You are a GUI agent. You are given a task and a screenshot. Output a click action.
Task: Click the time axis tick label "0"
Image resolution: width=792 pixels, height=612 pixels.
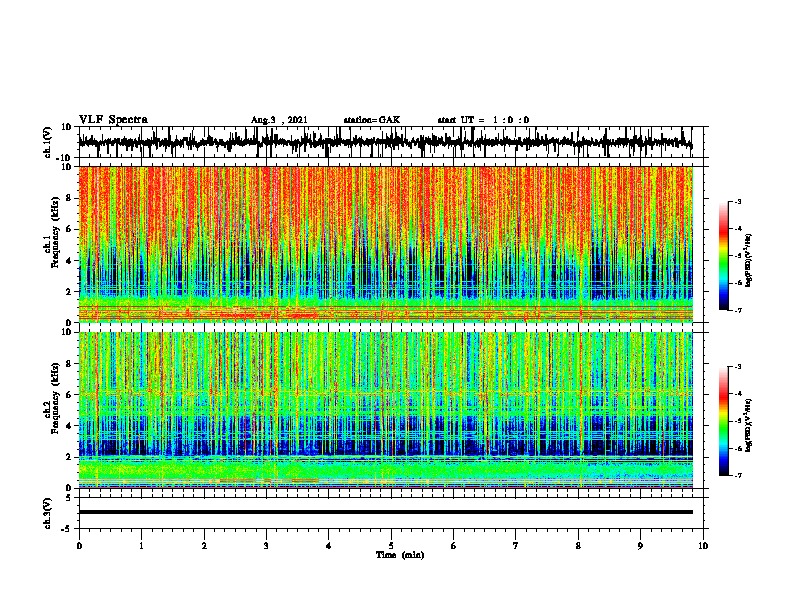(79, 546)
